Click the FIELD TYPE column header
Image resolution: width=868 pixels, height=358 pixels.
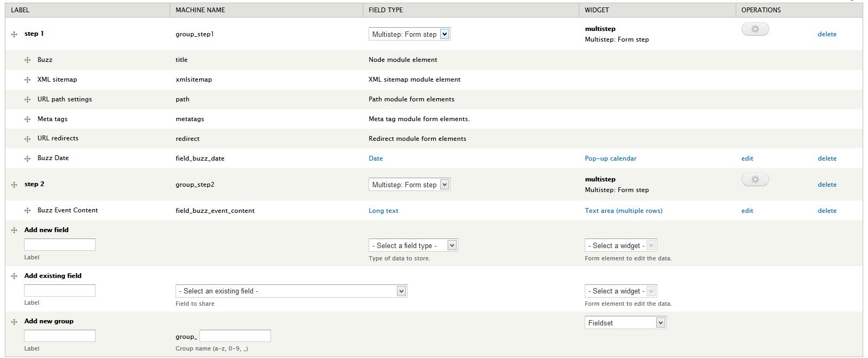click(386, 10)
